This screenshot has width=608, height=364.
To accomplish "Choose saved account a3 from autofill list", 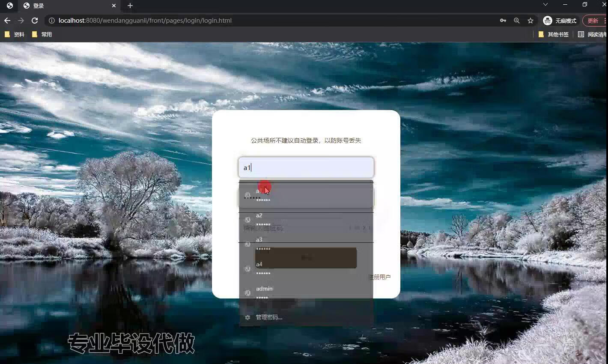I will tap(306, 244).
